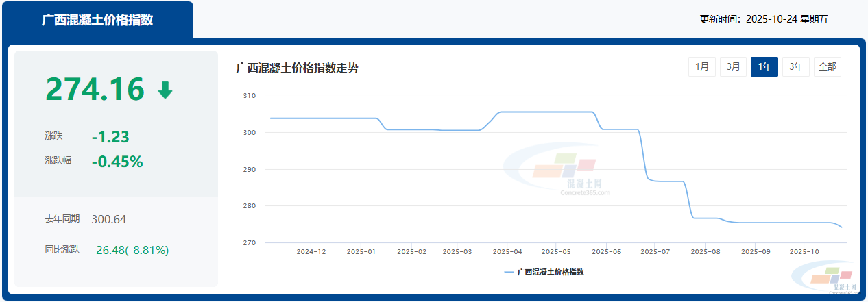The width and height of the screenshot is (868, 302).
Task: Select the 1月 time range
Action: pyautogui.click(x=702, y=66)
